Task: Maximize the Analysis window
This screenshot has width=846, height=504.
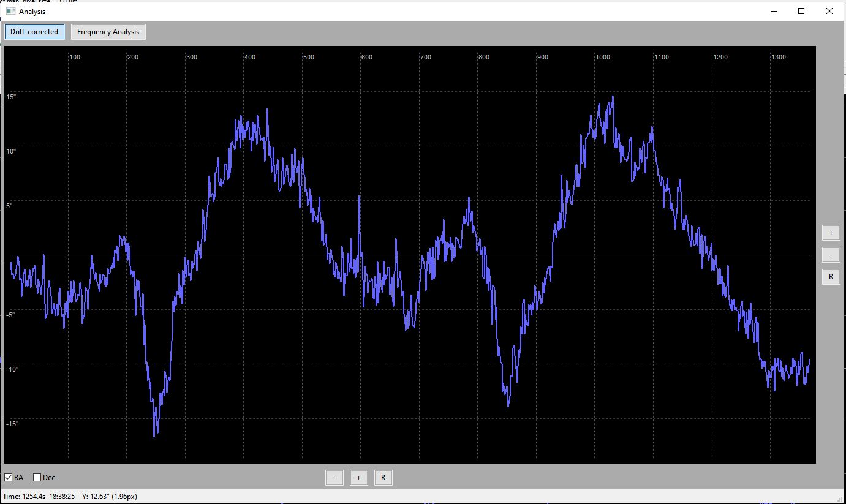Action: [x=801, y=11]
